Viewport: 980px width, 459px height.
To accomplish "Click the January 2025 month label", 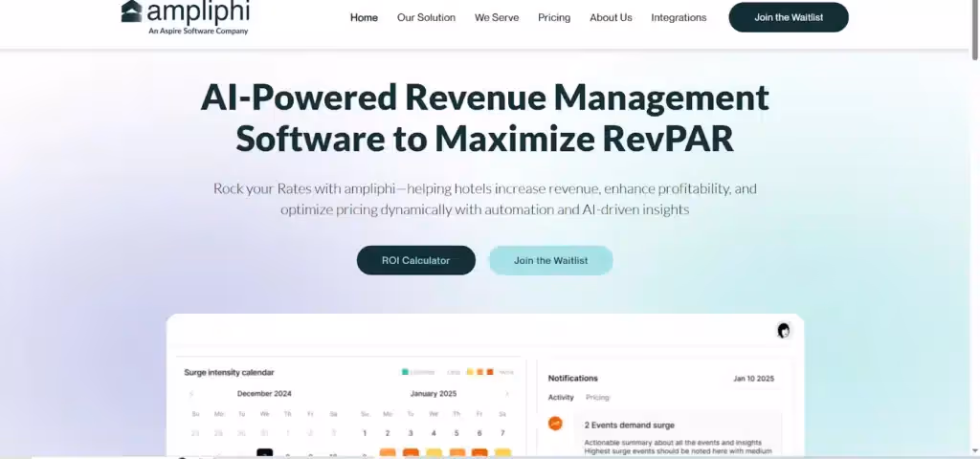I will [x=434, y=394].
